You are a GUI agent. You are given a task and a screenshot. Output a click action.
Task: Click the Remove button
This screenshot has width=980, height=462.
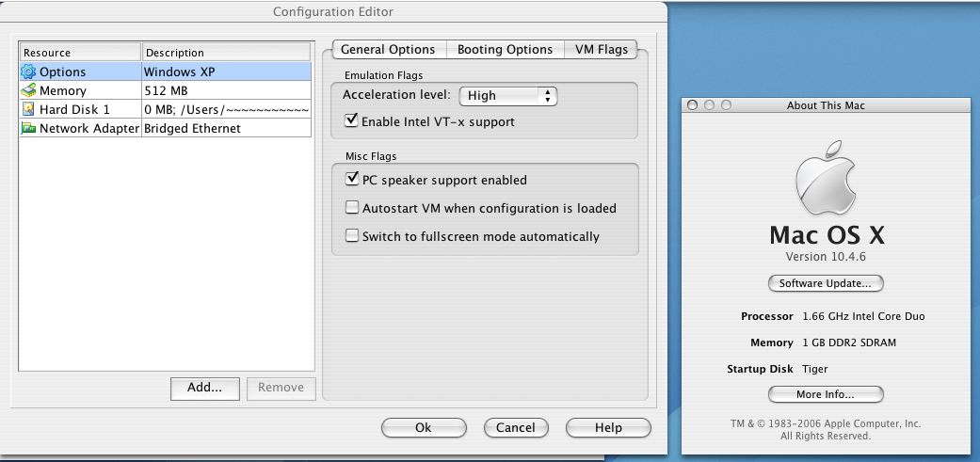pos(281,388)
